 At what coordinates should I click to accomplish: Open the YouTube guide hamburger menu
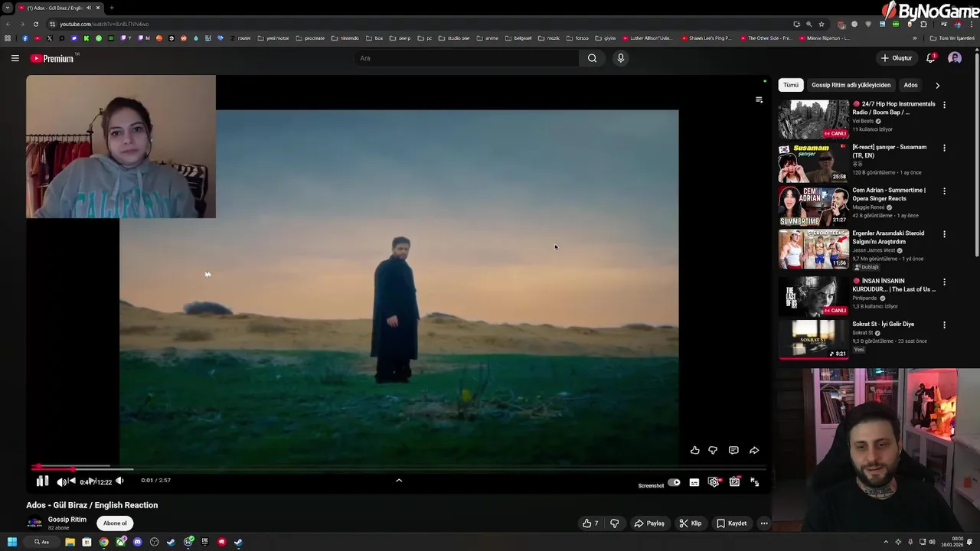[x=15, y=58]
